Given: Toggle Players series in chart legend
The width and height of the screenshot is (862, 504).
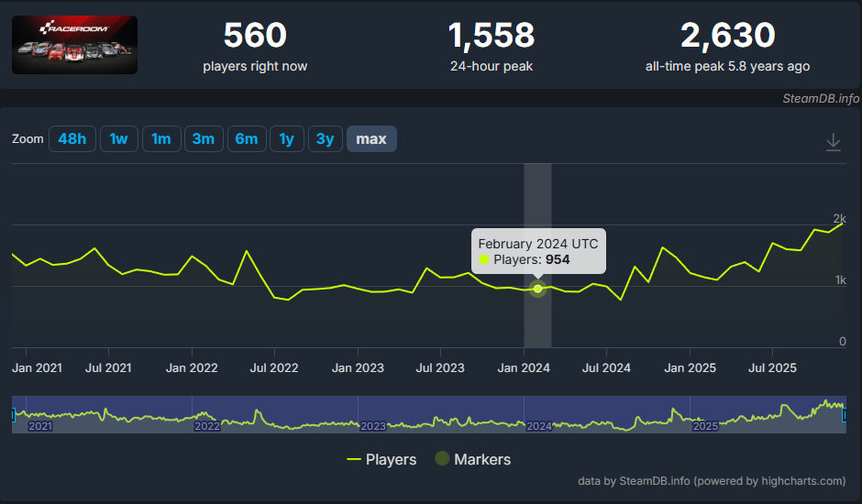Looking at the screenshot, I should (x=381, y=459).
